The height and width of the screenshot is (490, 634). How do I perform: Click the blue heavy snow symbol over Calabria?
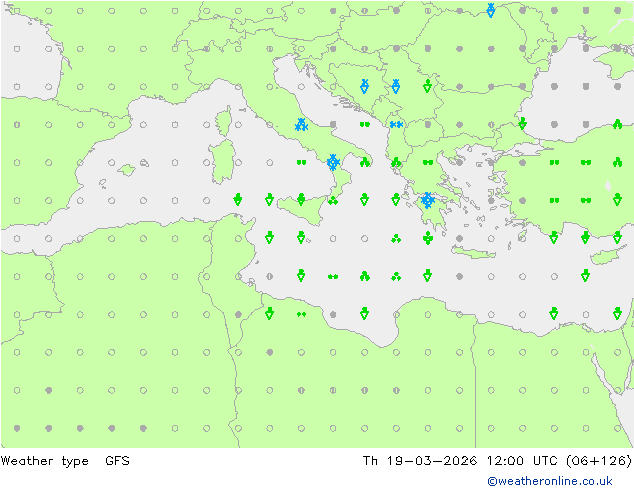coord(333,162)
